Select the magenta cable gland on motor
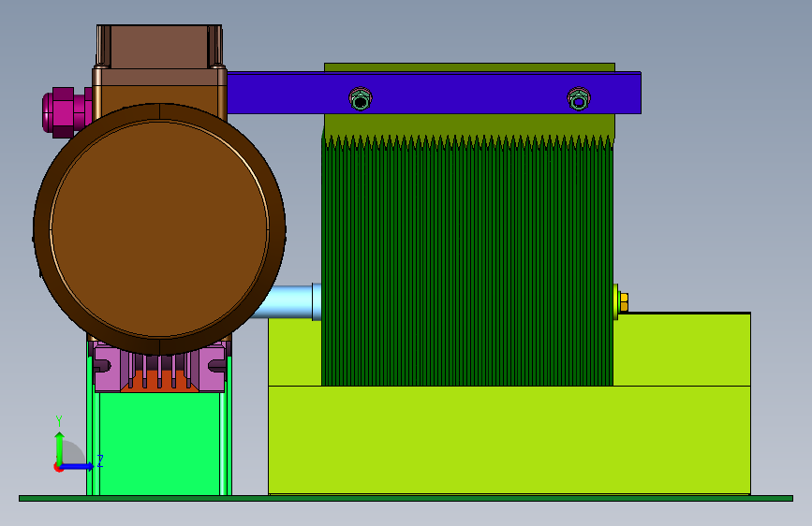This screenshot has height=526, width=812. coord(66,112)
